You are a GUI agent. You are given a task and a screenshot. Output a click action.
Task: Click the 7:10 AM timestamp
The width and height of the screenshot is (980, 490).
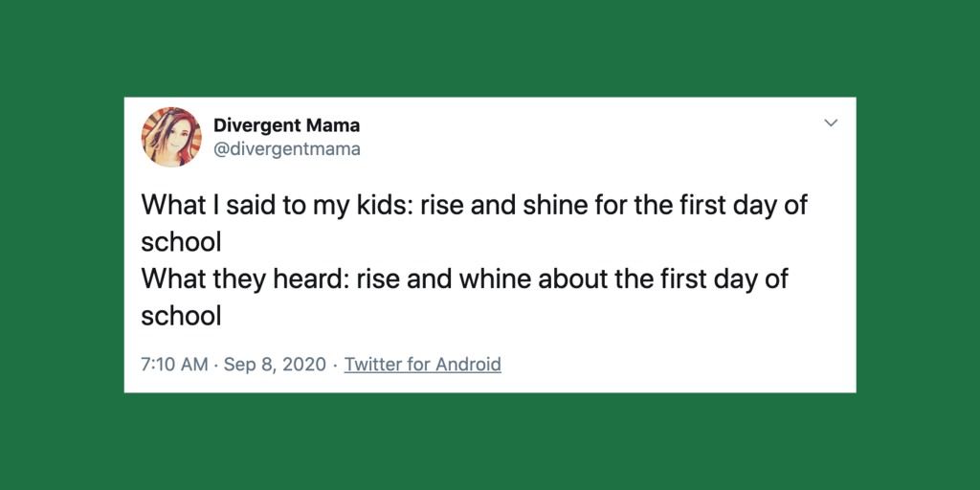pyautogui.click(x=174, y=364)
